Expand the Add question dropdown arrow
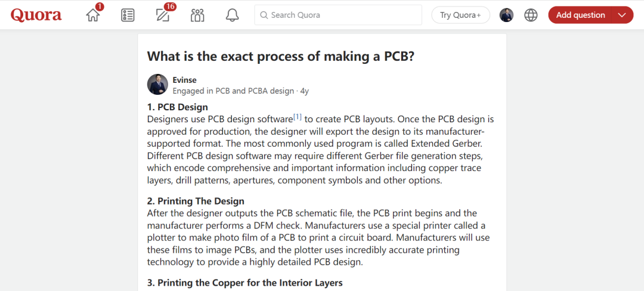644x291 pixels. pyautogui.click(x=622, y=15)
